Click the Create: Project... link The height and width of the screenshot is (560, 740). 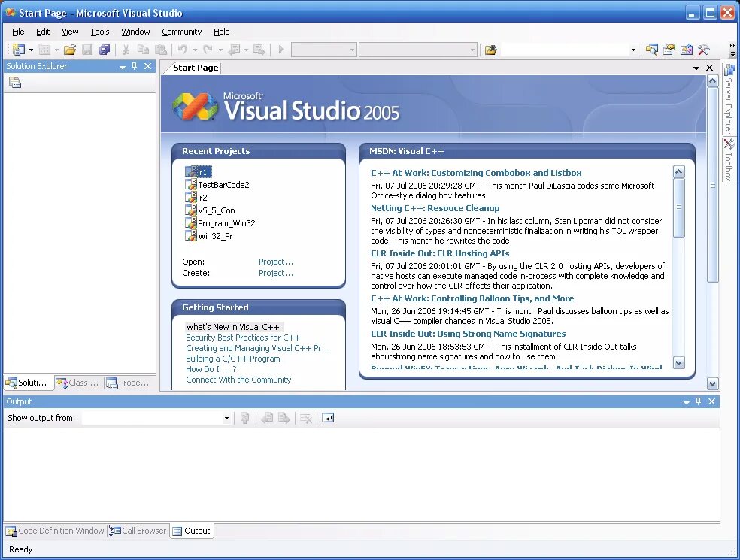click(x=275, y=273)
